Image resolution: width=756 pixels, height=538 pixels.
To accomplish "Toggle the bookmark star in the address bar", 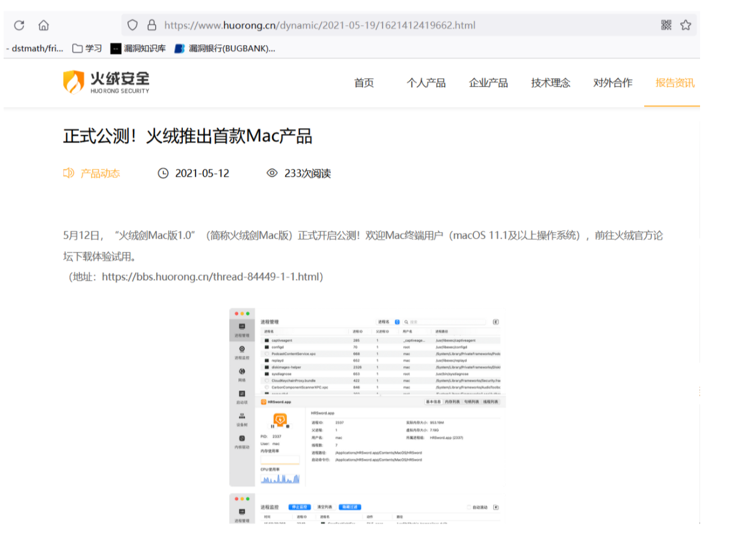I will tap(685, 25).
